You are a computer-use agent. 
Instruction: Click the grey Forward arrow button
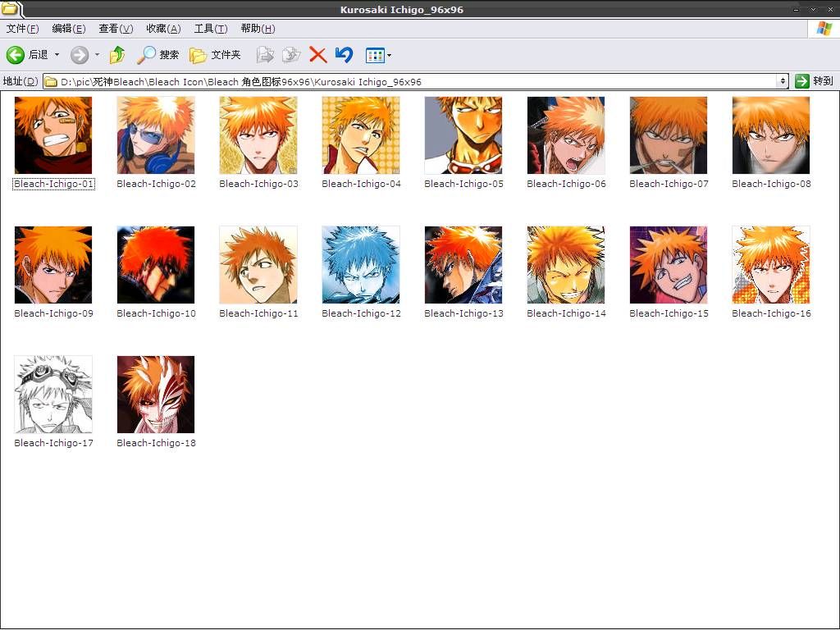pos(80,55)
